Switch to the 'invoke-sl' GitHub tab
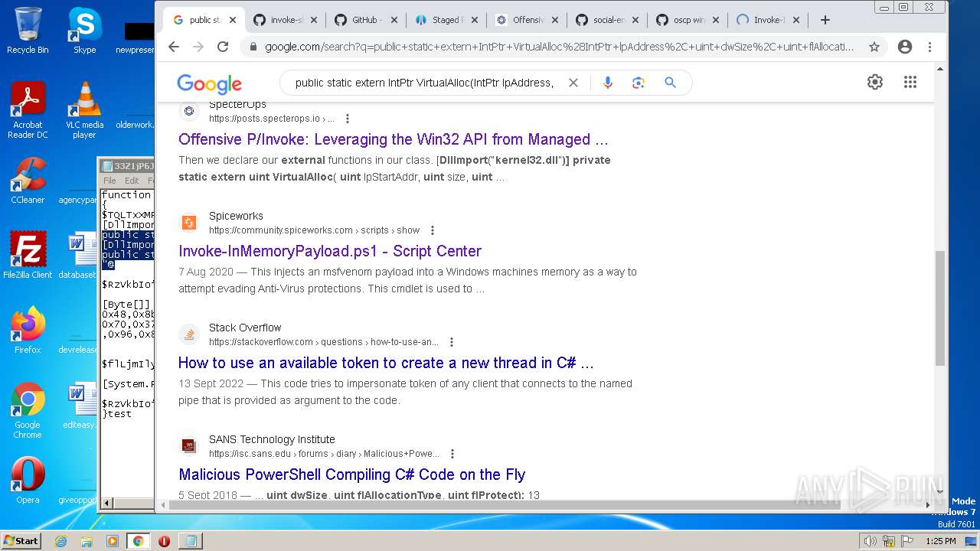This screenshot has width=980, height=551. (284, 20)
